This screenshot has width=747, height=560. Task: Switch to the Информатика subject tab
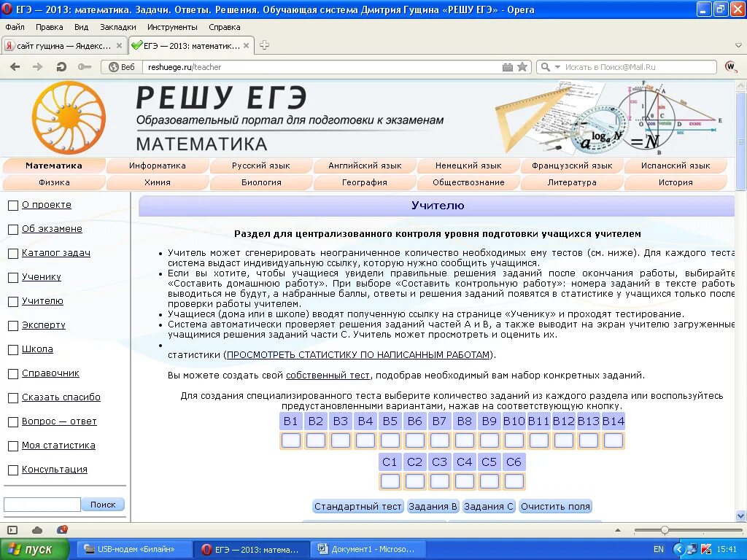158,166
